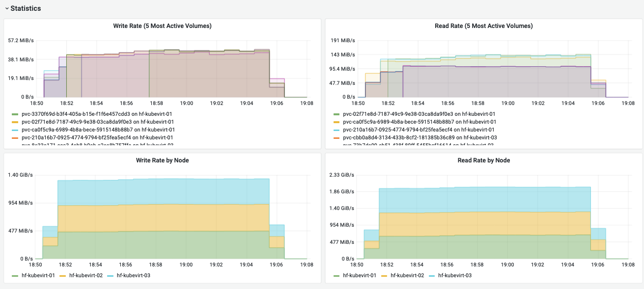
Task: Select hf-kubevirt-02 label in Write Rate by Node legend
Action: [86, 276]
